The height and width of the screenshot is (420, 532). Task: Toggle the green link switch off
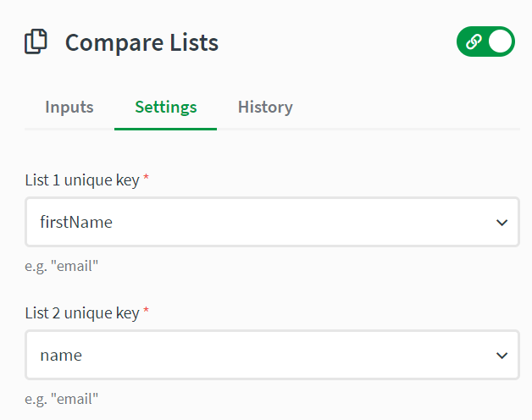(485, 41)
